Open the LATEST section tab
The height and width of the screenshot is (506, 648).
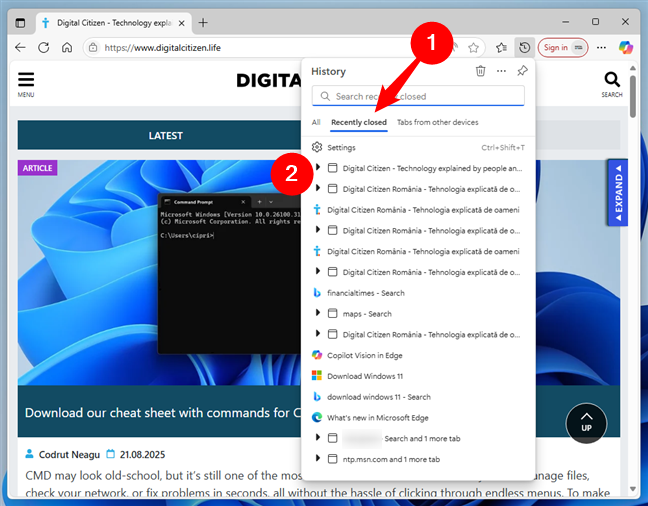pos(165,136)
